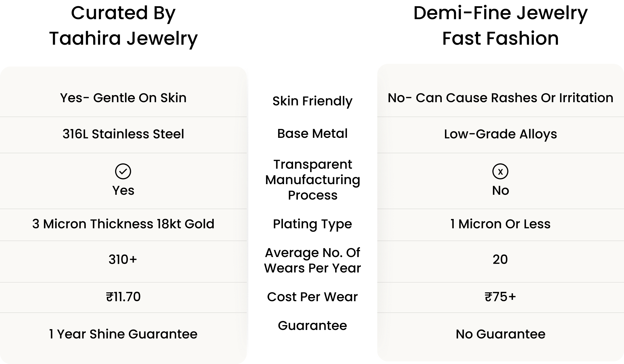The width and height of the screenshot is (624, 364).
Task: Select the 'Yes- Gentle On Skin' text
Action: tap(123, 98)
